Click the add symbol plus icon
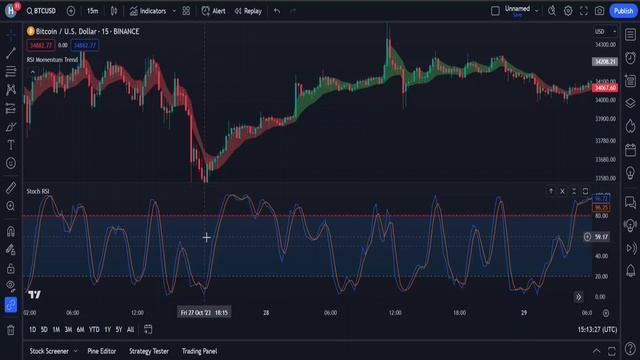Viewport: 640px width, 360px height. (x=71, y=11)
